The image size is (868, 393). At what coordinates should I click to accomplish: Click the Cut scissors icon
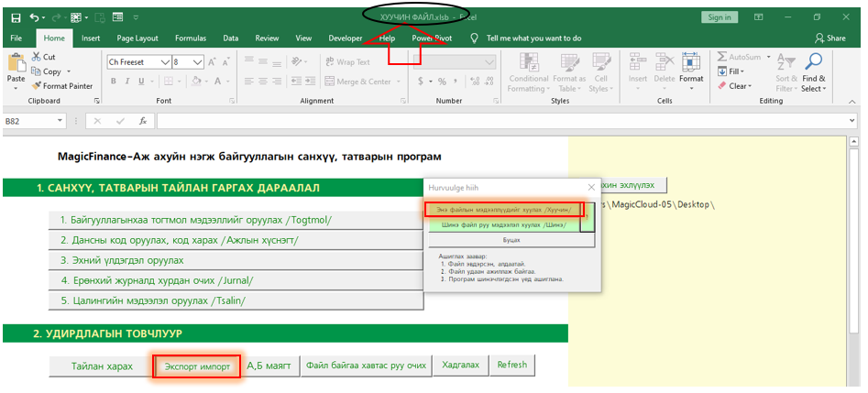point(37,57)
